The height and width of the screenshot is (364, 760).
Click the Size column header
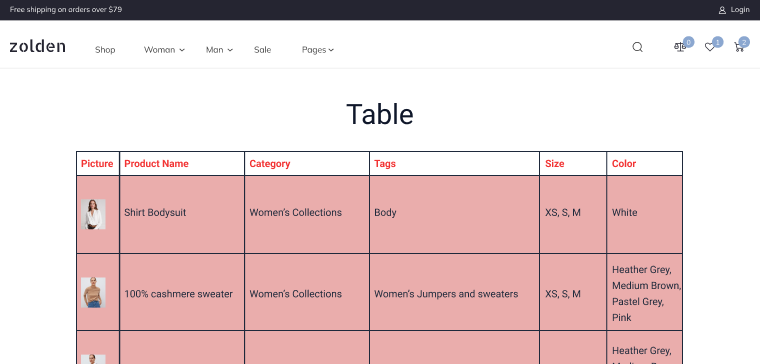point(573,163)
